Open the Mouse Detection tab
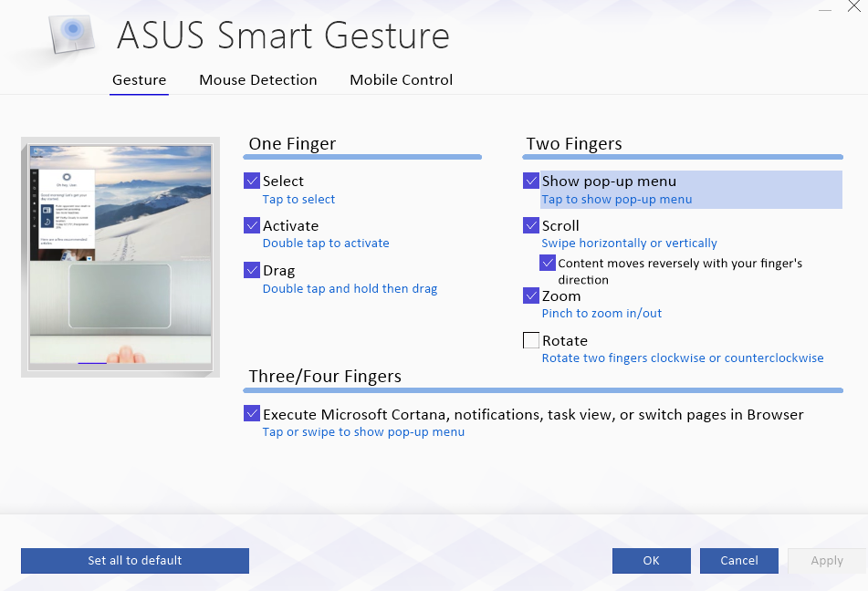The width and height of the screenshot is (868, 591). 258,80
